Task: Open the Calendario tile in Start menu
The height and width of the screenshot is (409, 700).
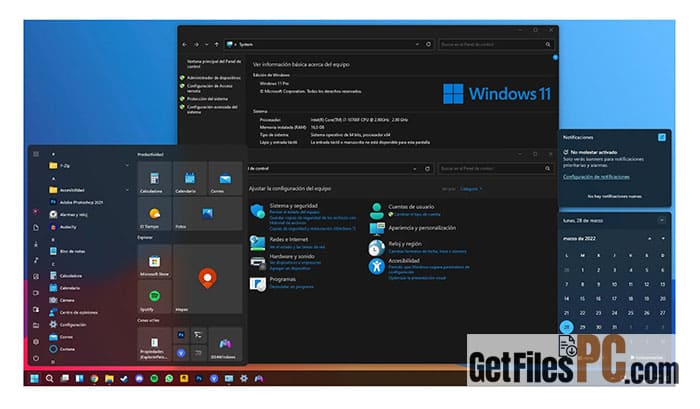Action: (190, 179)
